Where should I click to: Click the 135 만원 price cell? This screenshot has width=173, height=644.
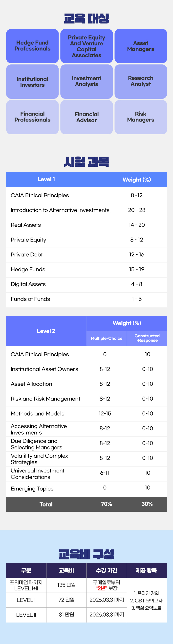[66, 585]
